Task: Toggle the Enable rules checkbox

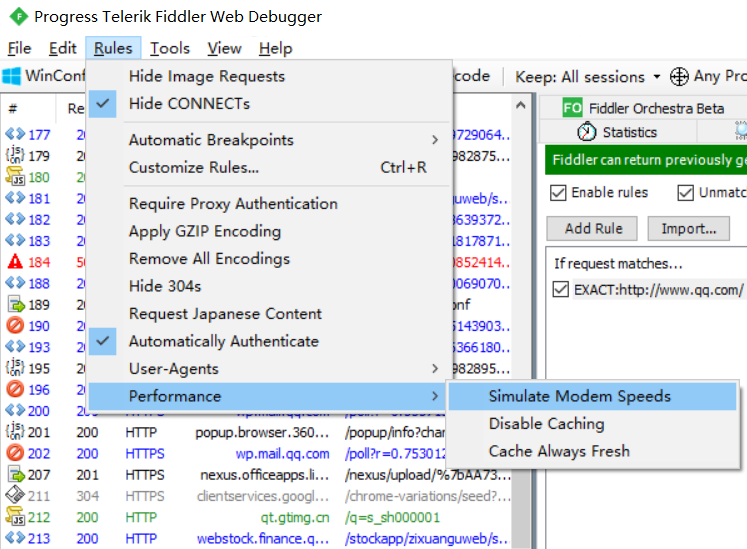Action: pyautogui.click(x=558, y=193)
